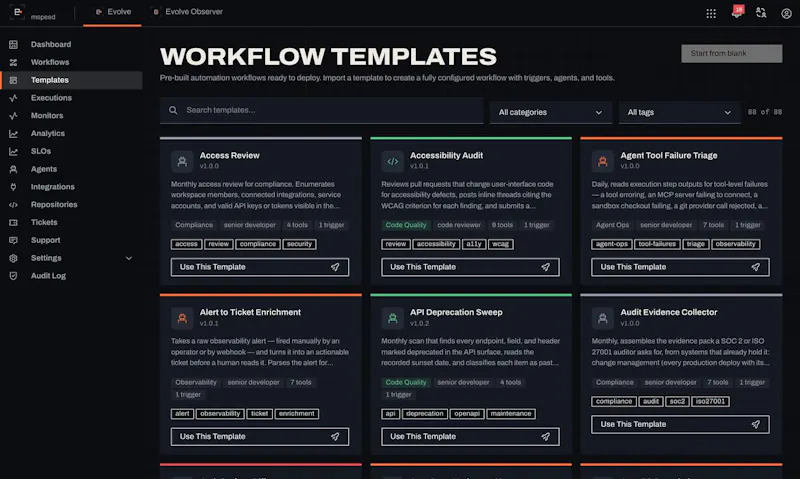The width and height of the screenshot is (800, 479).
Task: Click the Repositories code sidebar icon
Action: 13,205
